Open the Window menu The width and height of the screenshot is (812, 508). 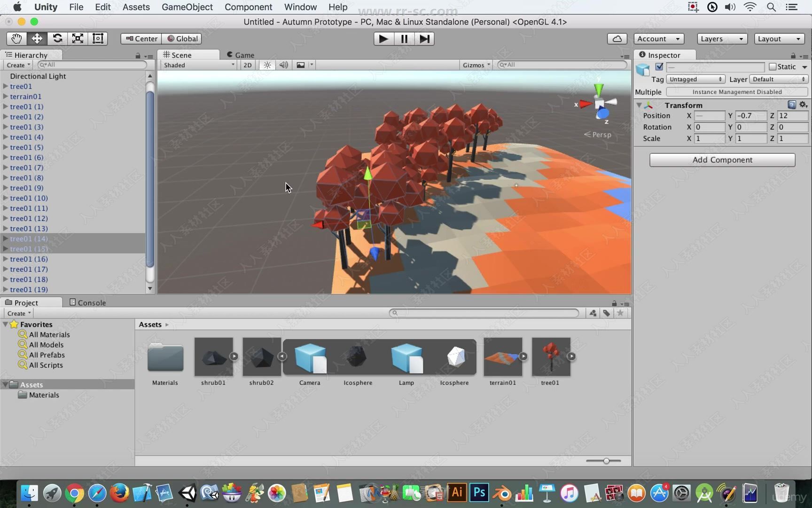tap(300, 7)
